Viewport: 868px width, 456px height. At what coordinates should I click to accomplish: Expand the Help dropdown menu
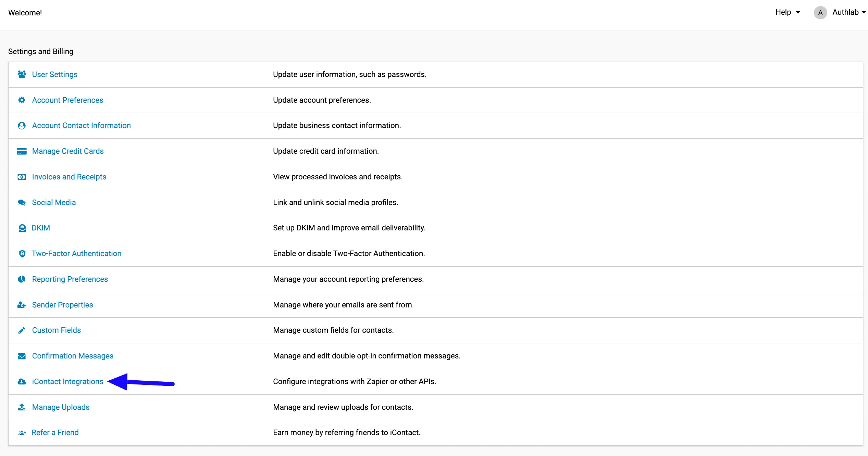[788, 12]
